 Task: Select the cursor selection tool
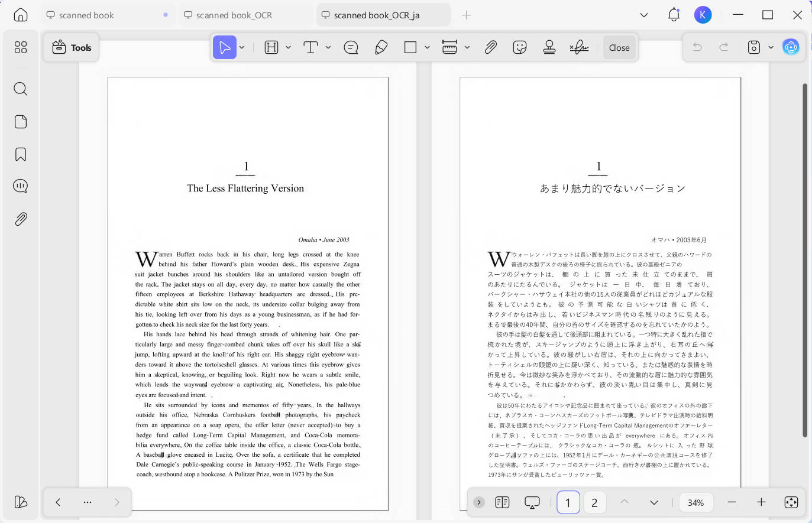pyautogui.click(x=225, y=48)
